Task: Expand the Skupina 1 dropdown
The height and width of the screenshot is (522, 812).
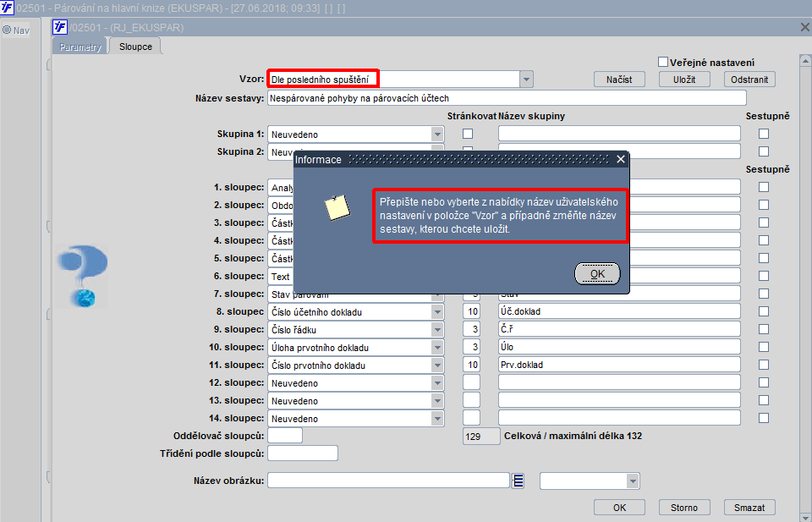Action: coord(437,135)
